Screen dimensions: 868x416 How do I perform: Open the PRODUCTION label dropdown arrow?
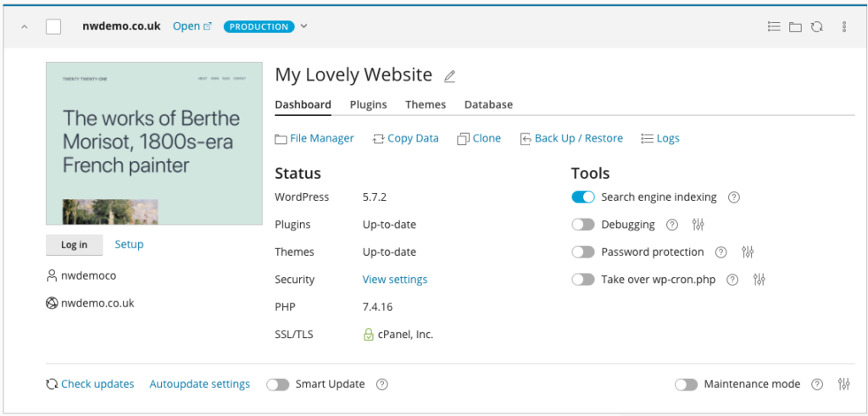pyautogui.click(x=304, y=26)
